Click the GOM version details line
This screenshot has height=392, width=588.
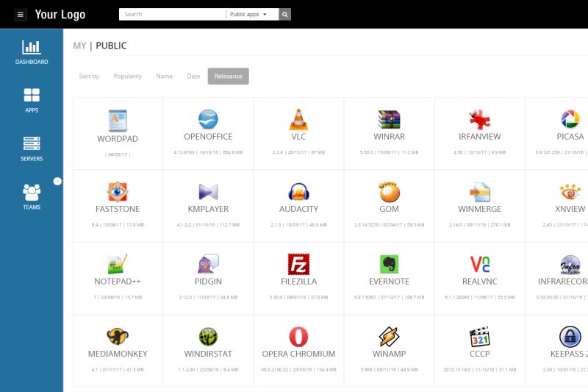click(390, 225)
